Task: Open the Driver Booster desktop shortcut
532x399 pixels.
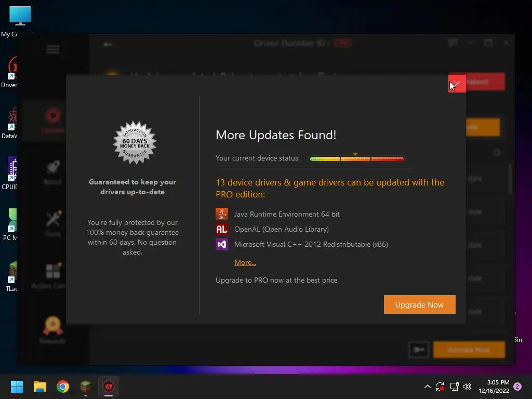Action: point(9,72)
